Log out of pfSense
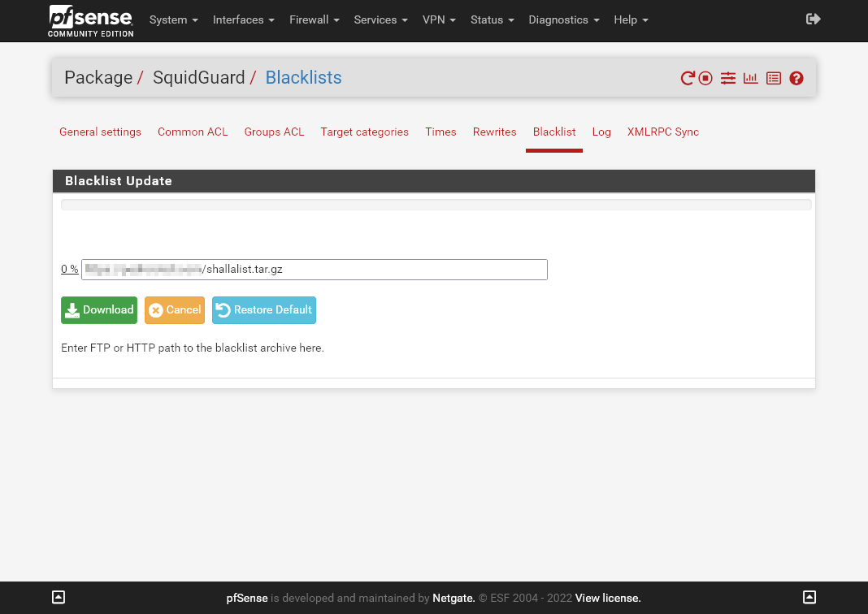Screen dimensions: 868x614 tap(813, 18)
